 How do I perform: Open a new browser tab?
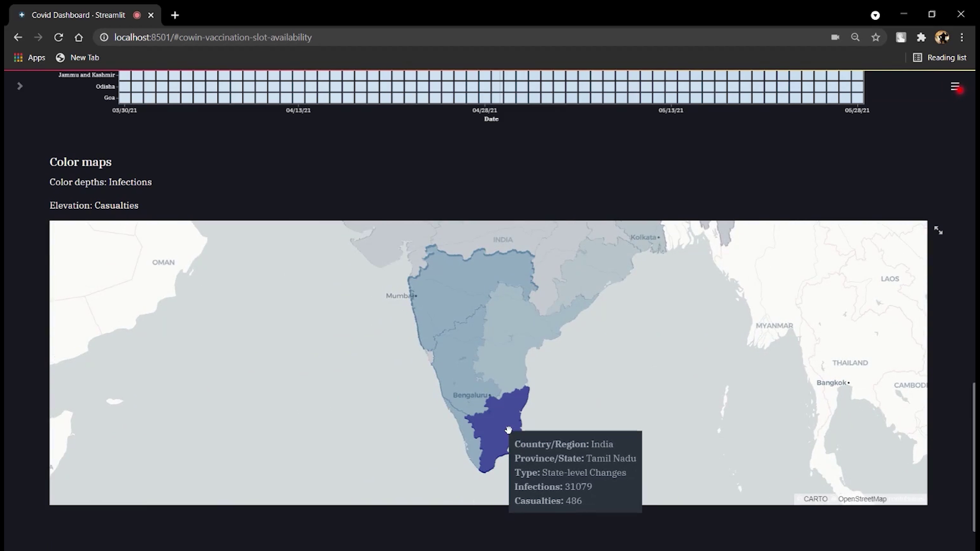(x=175, y=15)
